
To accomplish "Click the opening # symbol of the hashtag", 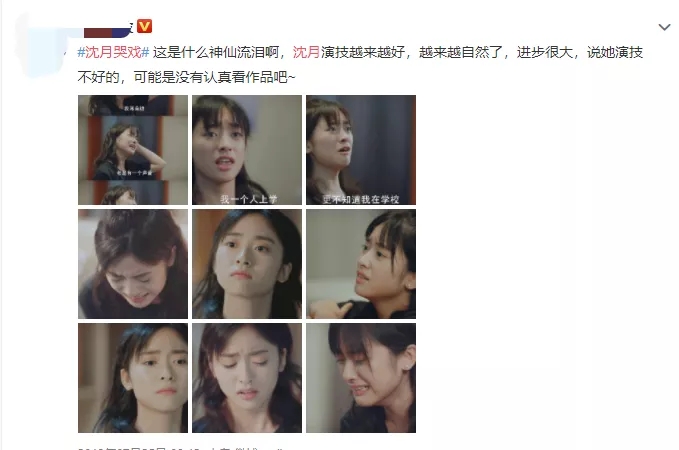I will (81, 52).
